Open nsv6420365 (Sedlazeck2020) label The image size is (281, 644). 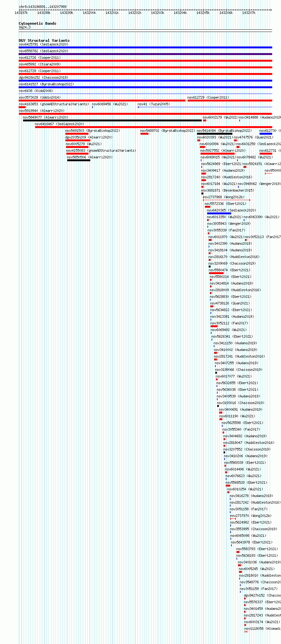pyautogui.click(x=231, y=210)
